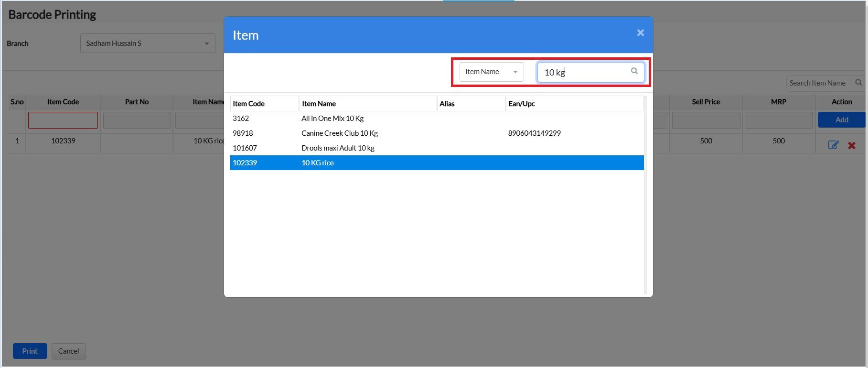Screen dimensions: 868x368
Task: Choose the Canine Creek Club 10 Kg item
Action: tap(339, 133)
